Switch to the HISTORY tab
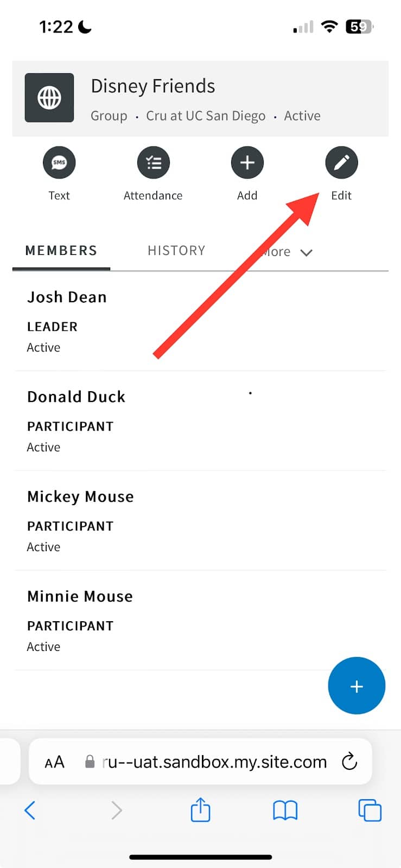This screenshot has width=401, height=868. (x=176, y=251)
